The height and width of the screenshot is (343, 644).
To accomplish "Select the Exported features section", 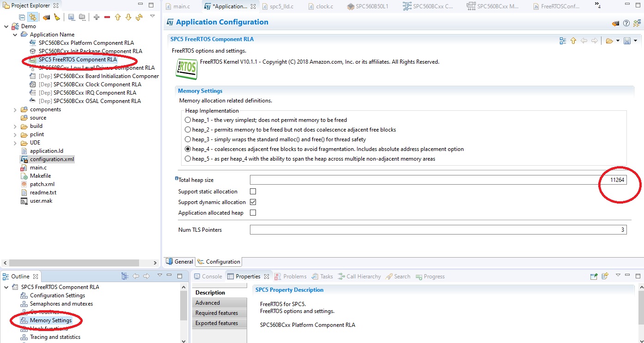I will [x=219, y=323].
